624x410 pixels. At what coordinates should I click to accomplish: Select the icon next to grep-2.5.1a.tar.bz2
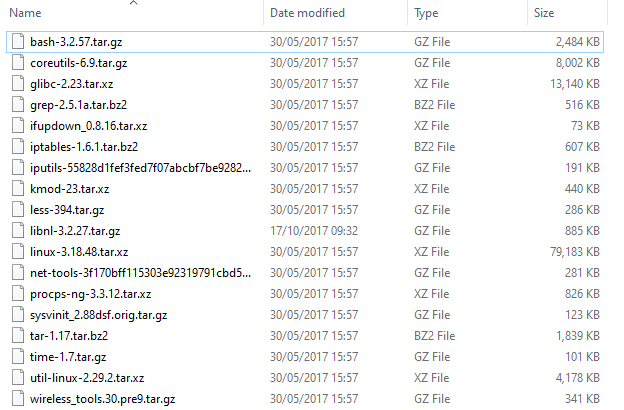[18, 105]
